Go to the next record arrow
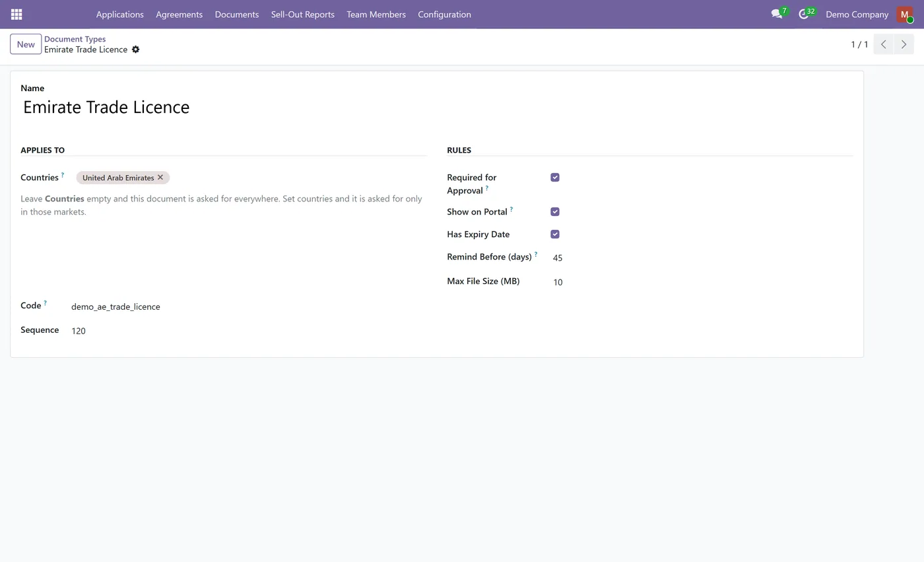Viewport: 924px width, 562px height. [x=904, y=44]
